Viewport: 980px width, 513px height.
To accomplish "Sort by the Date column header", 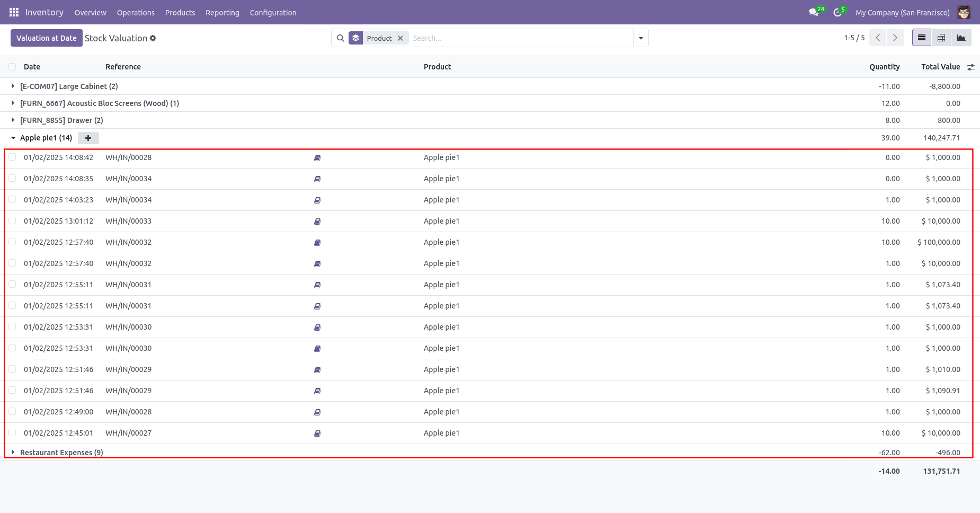I will pos(32,67).
